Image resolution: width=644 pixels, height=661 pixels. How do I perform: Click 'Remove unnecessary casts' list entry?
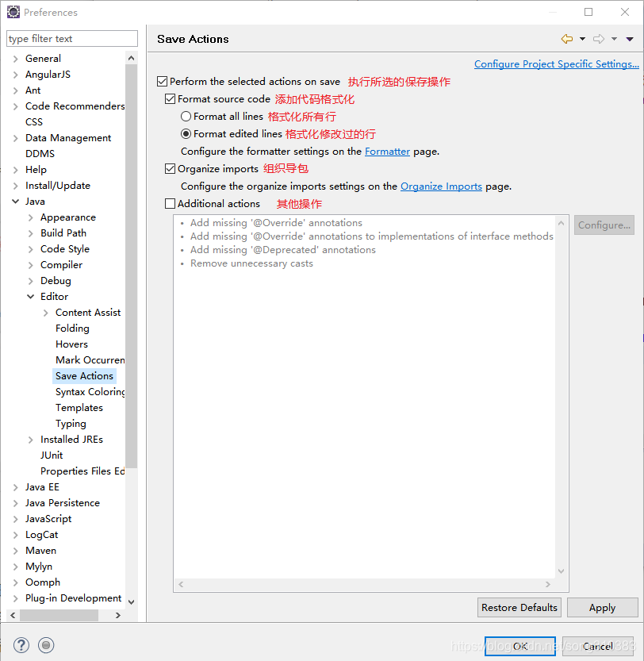pyautogui.click(x=251, y=263)
